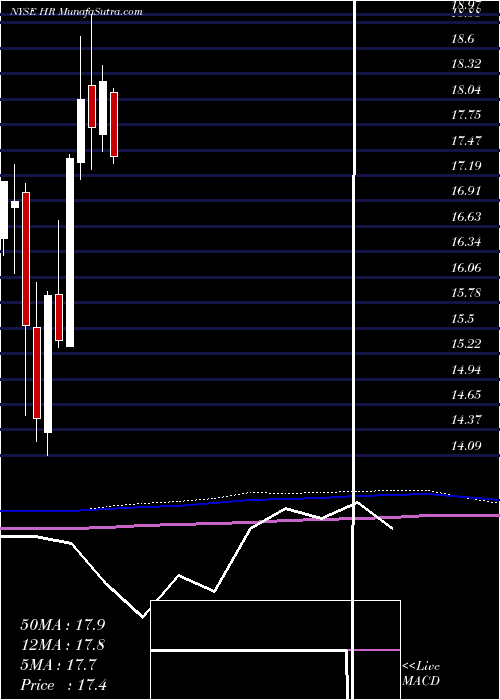Click the 17.19 price axis label
500x700 pixels.
coord(466,166)
